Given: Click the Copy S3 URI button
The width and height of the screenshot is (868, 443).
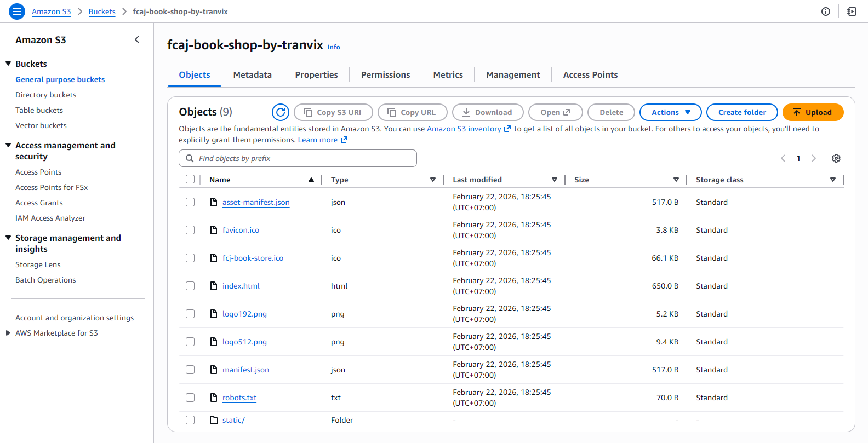Looking at the screenshot, I should click(333, 112).
